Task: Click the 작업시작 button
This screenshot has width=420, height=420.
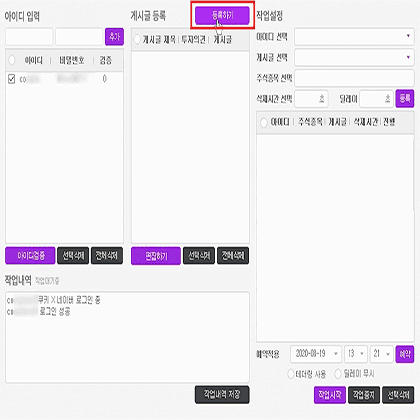Action: click(330, 395)
